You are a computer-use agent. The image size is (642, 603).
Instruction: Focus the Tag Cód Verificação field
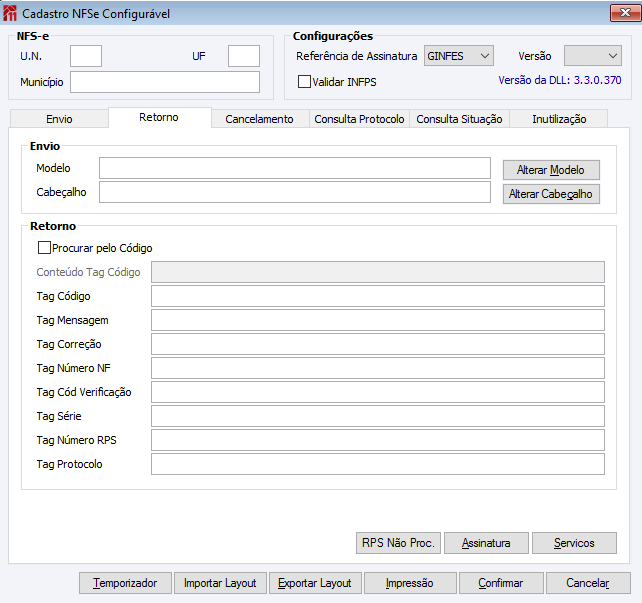click(x=378, y=392)
